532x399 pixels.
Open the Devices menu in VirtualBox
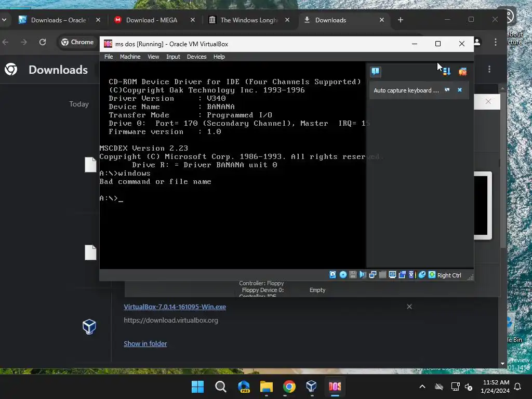click(196, 57)
